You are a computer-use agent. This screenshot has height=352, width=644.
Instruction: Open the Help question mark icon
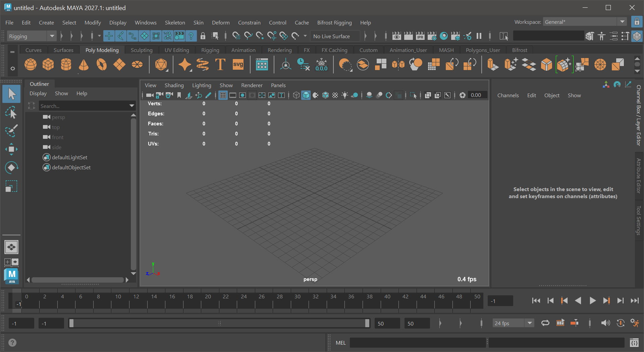(x=12, y=343)
